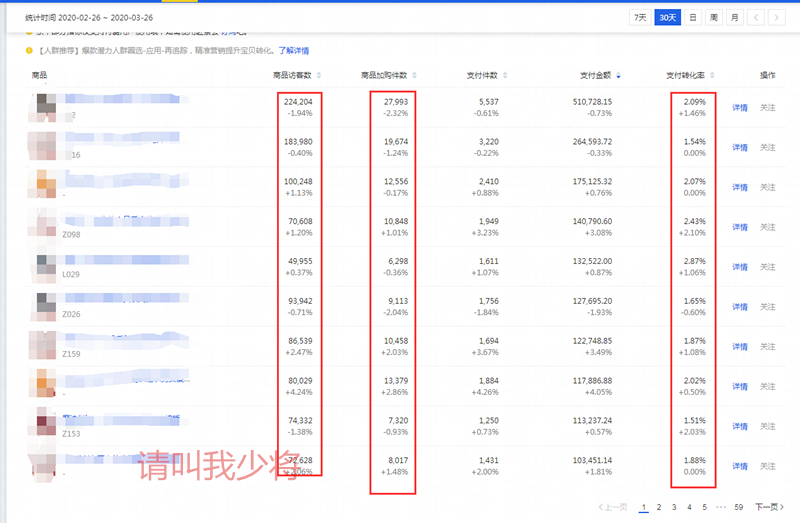Sort by 商品加购件数 using its sort arrows
The image size is (800, 523).
click(x=415, y=76)
